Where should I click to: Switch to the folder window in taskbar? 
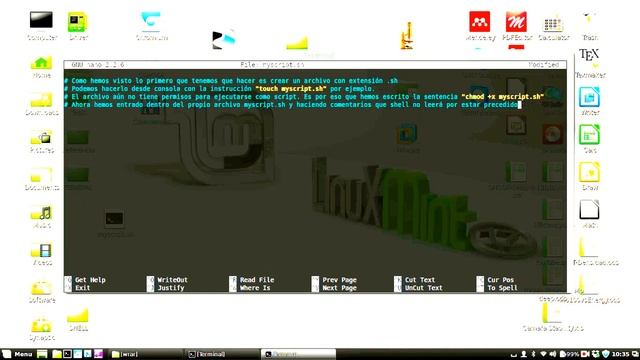point(145,354)
